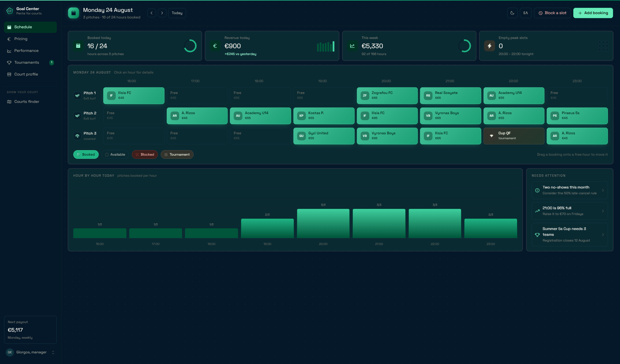
Task: Go to previous day with left chevron
Action: pos(151,13)
